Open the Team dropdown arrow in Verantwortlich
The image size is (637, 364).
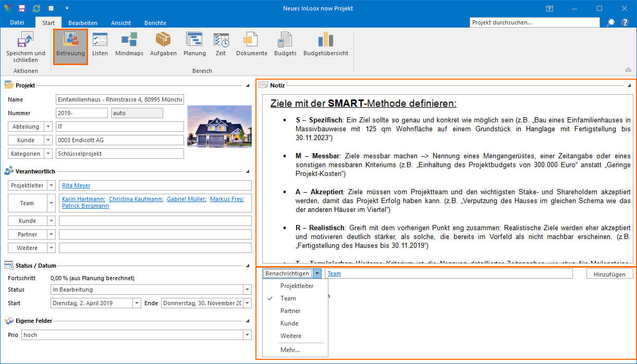click(51, 203)
